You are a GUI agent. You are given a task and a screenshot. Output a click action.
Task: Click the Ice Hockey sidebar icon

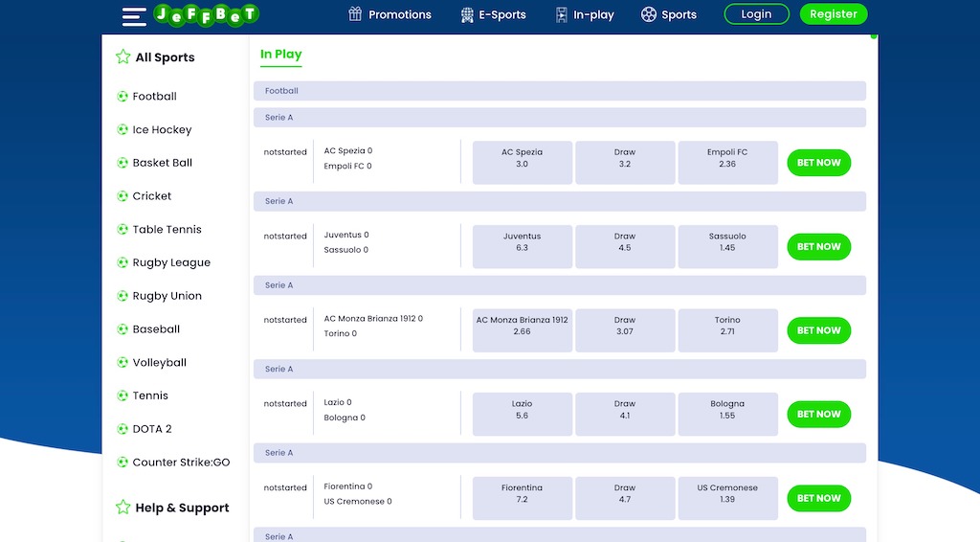[122, 129]
